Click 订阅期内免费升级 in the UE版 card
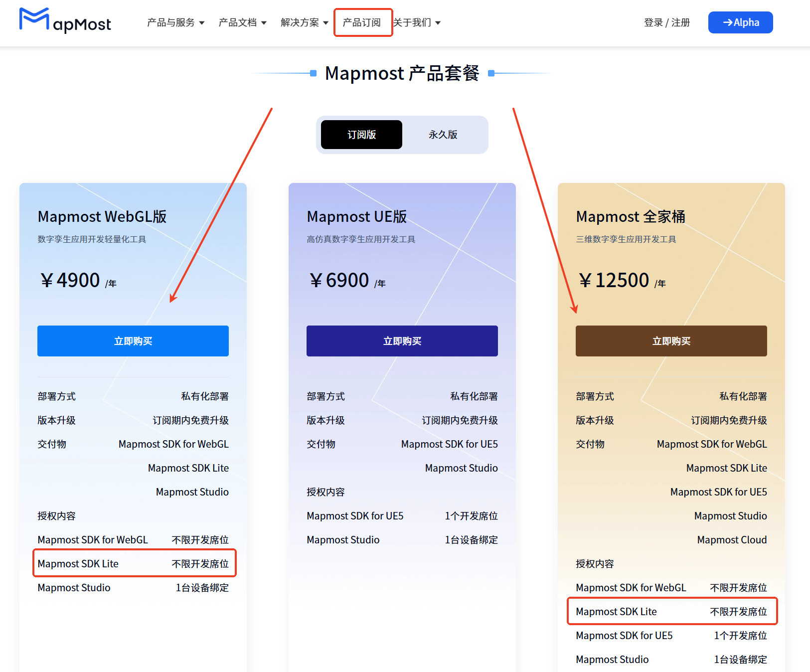Viewport: 810px width, 672px height. pyautogui.click(x=460, y=420)
